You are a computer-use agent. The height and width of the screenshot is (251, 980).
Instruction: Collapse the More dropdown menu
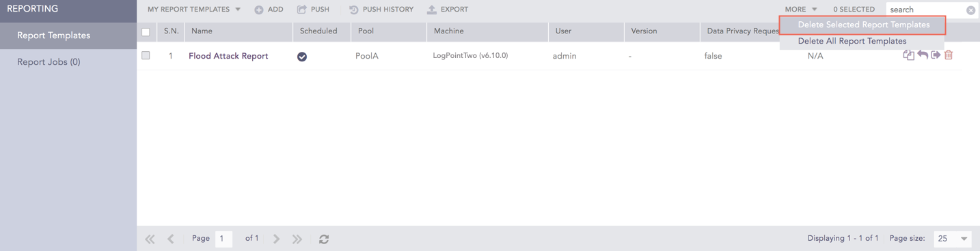tap(801, 10)
